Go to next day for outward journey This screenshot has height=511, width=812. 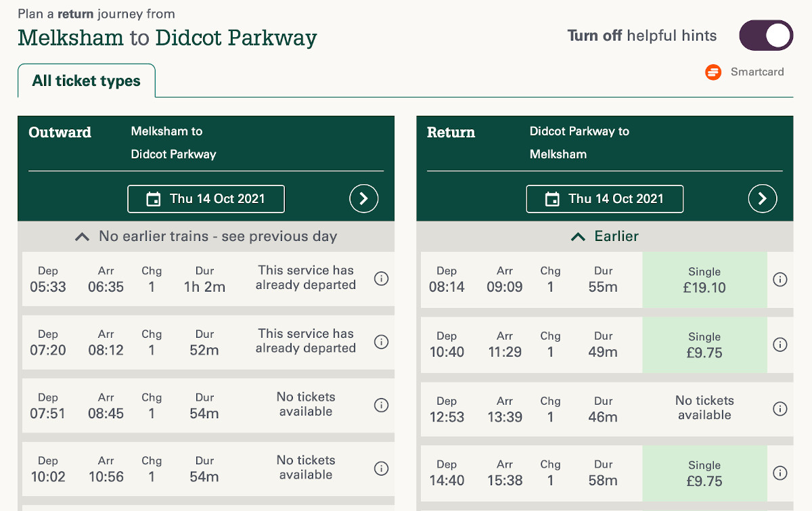[364, 198]
